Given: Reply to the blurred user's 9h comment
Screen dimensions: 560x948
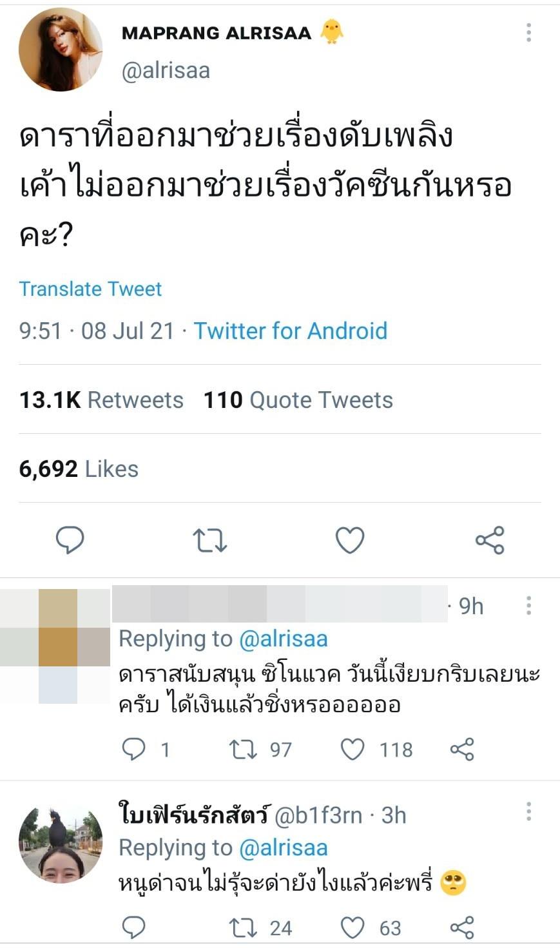Looking at the screenshot, I should click(134, 749).
